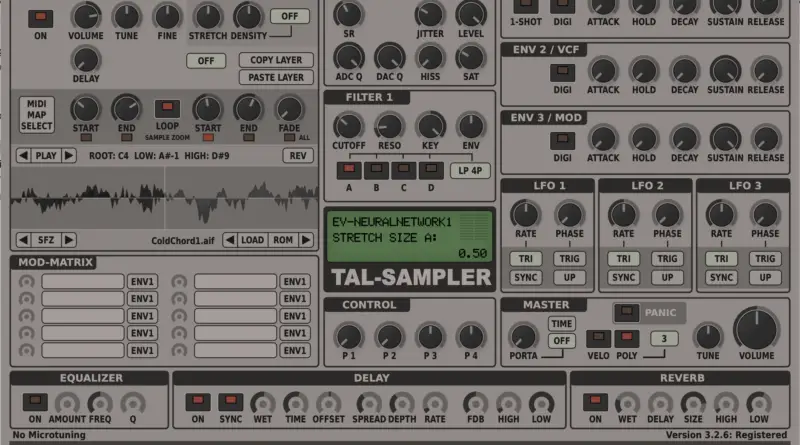Click first right mod-matrix destination field
Screen dimensions: 800x445
coord(235,282)
